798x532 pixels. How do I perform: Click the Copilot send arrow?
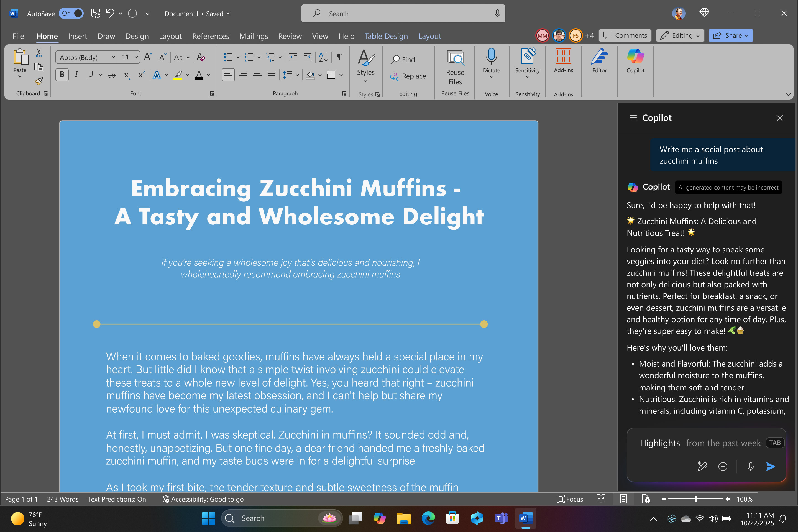click(x=770, y=467)
